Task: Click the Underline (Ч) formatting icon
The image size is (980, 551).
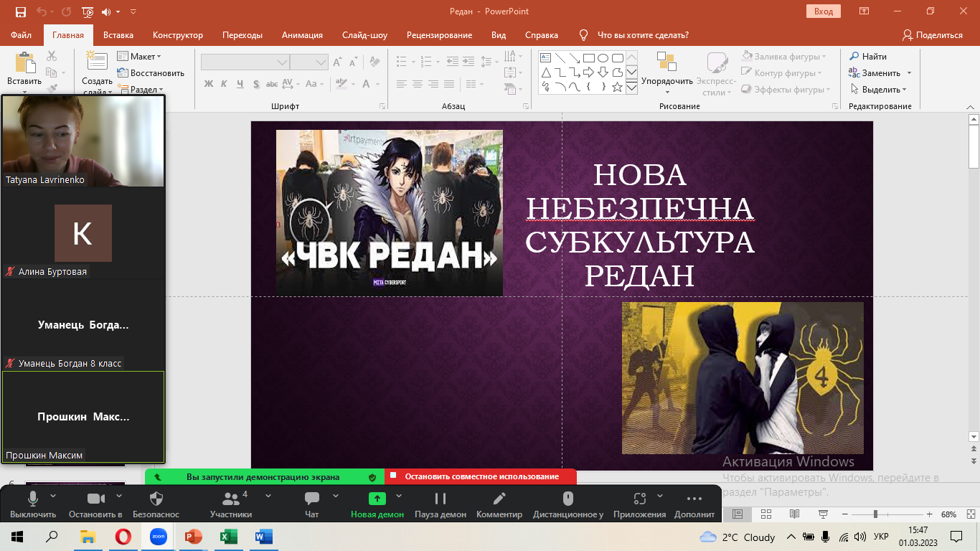Action: point(240,84)
